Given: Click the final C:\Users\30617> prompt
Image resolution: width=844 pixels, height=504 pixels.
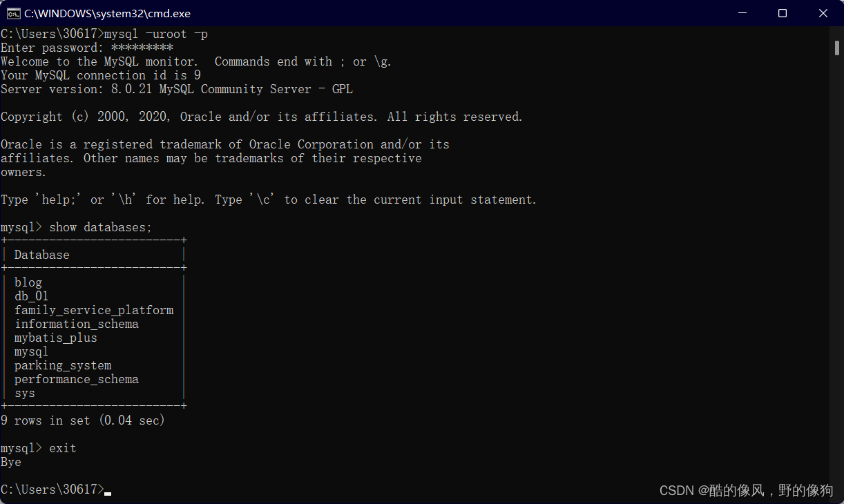Looking at the screenshot, I should click(52, 490).
